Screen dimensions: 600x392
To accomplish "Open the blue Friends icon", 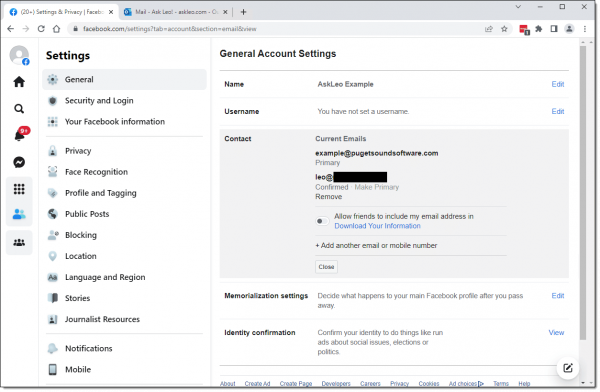I will pos(19,214).
